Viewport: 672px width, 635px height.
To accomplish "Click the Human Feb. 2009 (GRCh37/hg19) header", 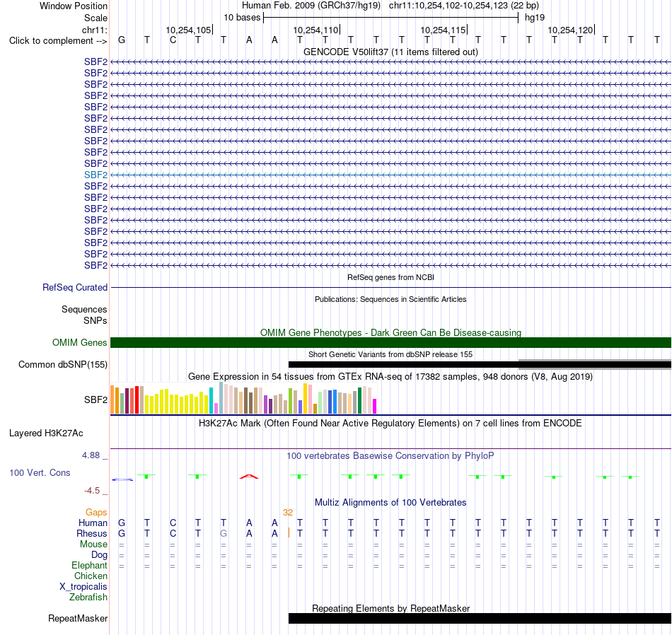I will [311, 6].
